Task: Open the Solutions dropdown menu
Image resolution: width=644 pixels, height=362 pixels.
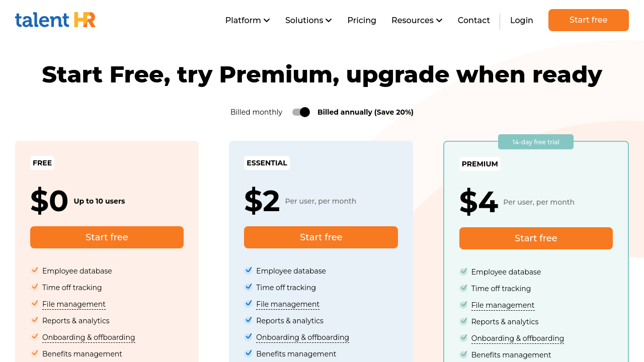Action: [x=308, y=20]
